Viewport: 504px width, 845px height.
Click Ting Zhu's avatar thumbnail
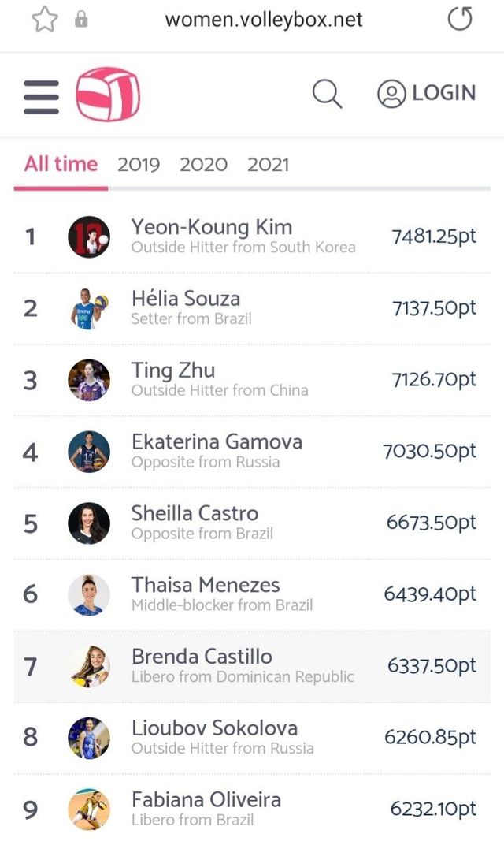89,381
